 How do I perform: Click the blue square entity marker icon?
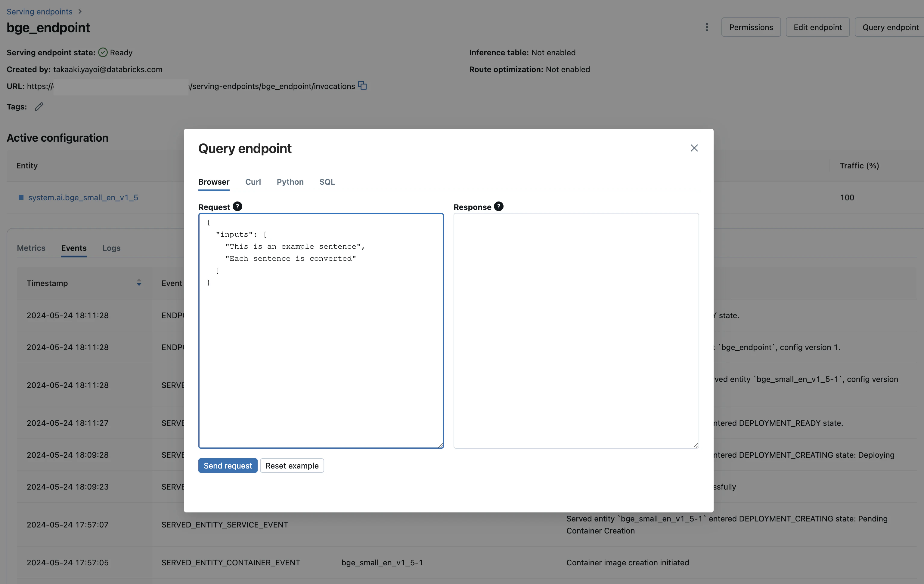pos(21,198)
